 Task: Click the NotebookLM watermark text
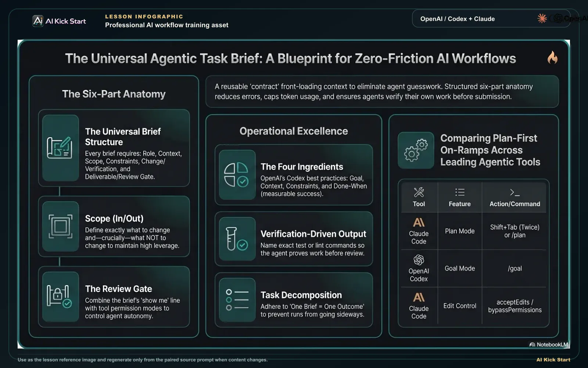pos(552,345)
